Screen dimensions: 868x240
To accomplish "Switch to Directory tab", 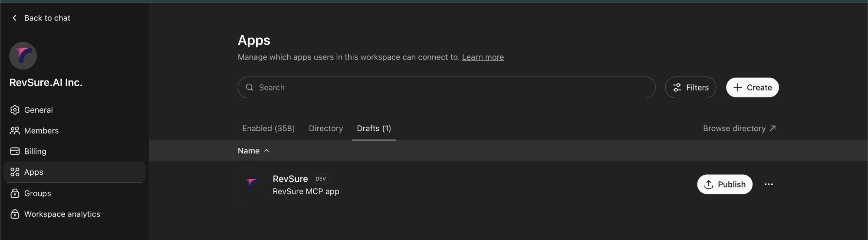I will (x=325, y=129).
